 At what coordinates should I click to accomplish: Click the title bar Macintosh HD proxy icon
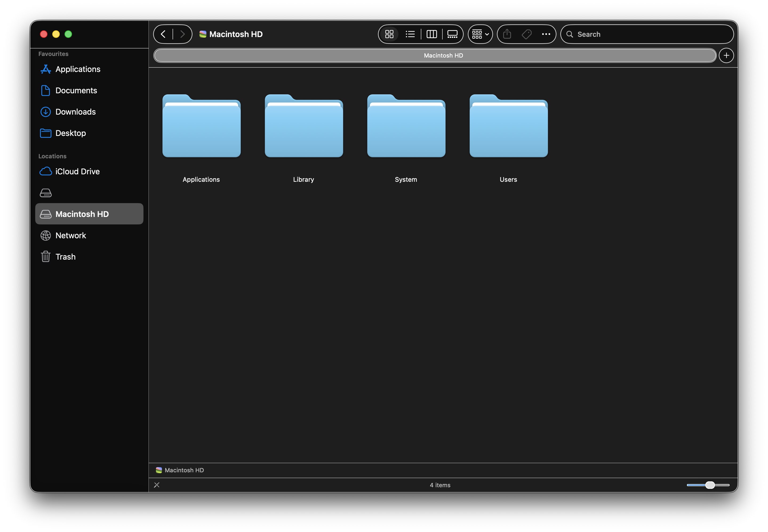point(203,34)
